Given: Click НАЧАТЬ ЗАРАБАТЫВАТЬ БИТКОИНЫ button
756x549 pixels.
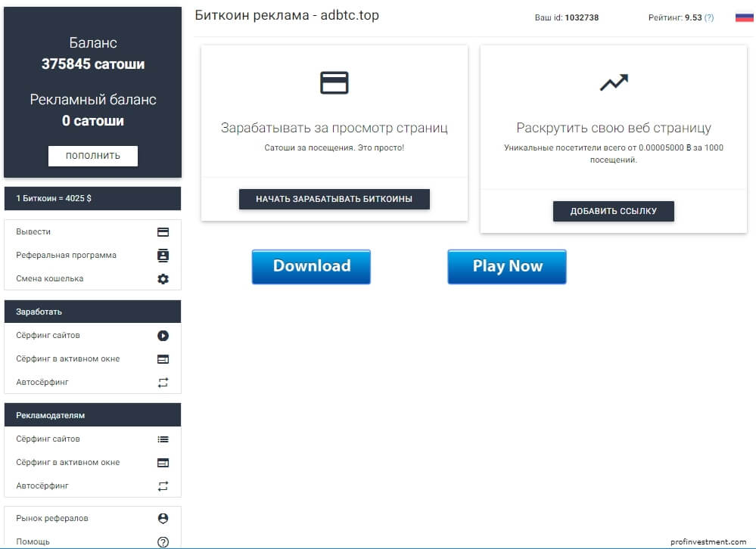Looking at the screenshot, I should point(334,199).
